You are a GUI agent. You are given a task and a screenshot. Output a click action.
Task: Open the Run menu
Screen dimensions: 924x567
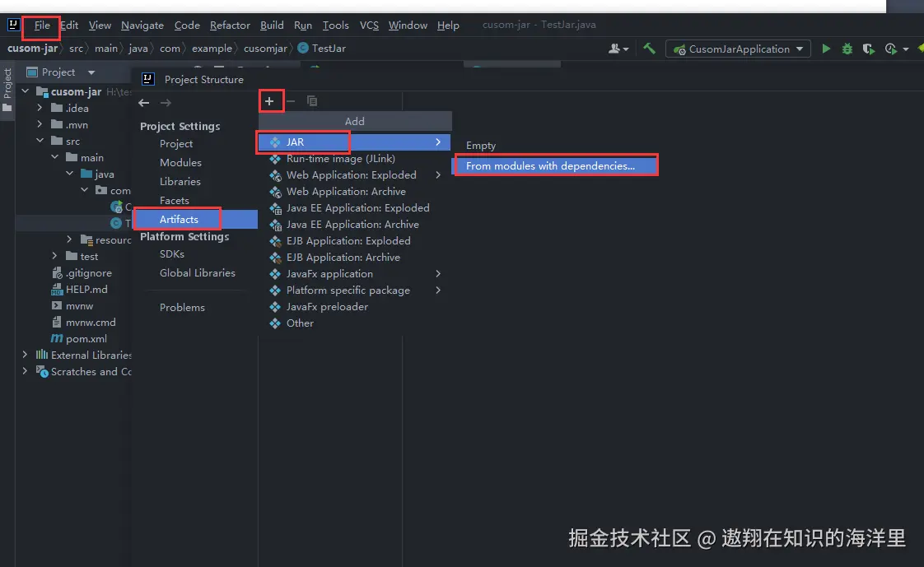tap(303, 26)
